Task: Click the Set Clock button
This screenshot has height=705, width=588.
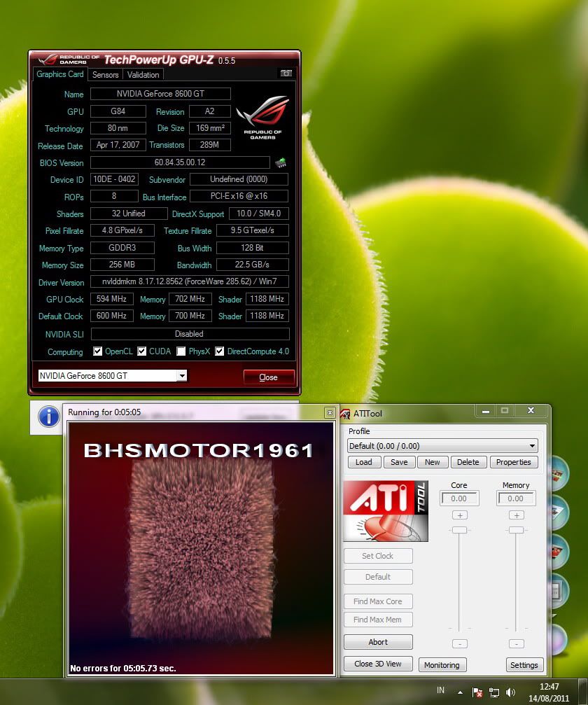Action: pyautogui.click(x=378, y=556)
